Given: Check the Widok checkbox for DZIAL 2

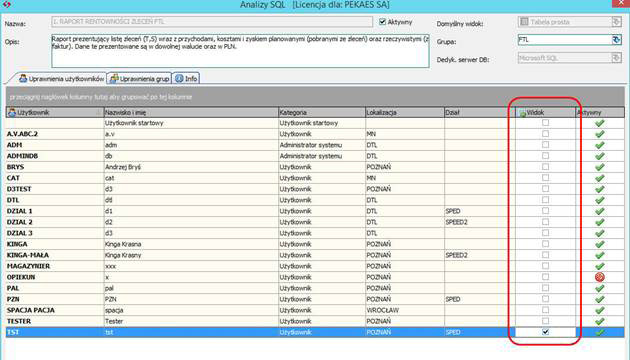Looking at the screenshot, I should point(545,222).
